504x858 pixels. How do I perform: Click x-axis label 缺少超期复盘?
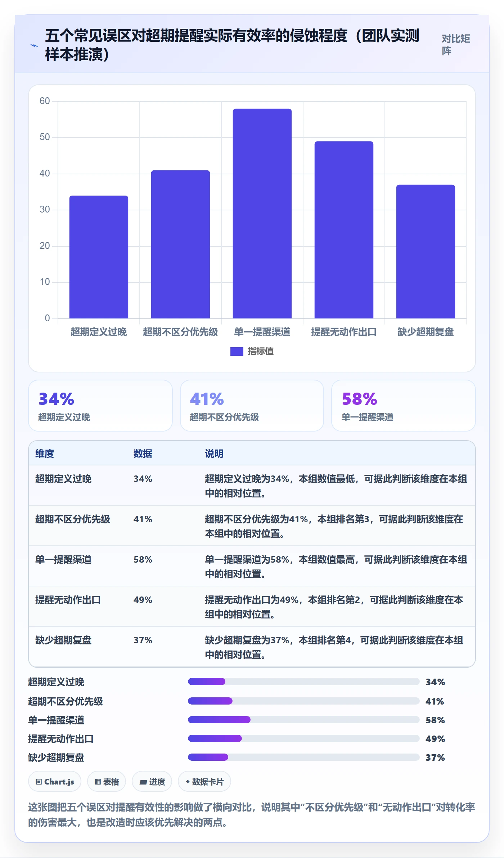point(426,332)
